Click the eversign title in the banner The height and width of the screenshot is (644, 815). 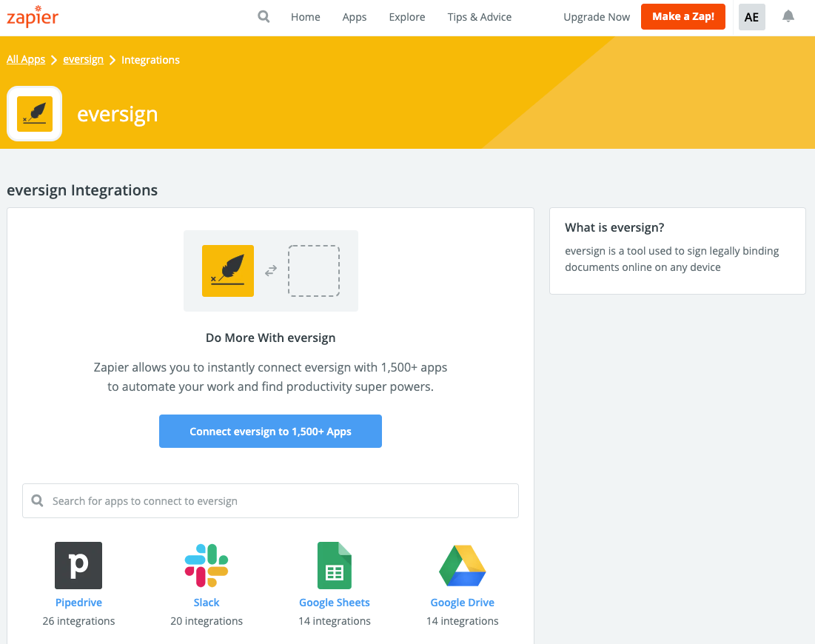click(x=118, y=114)
